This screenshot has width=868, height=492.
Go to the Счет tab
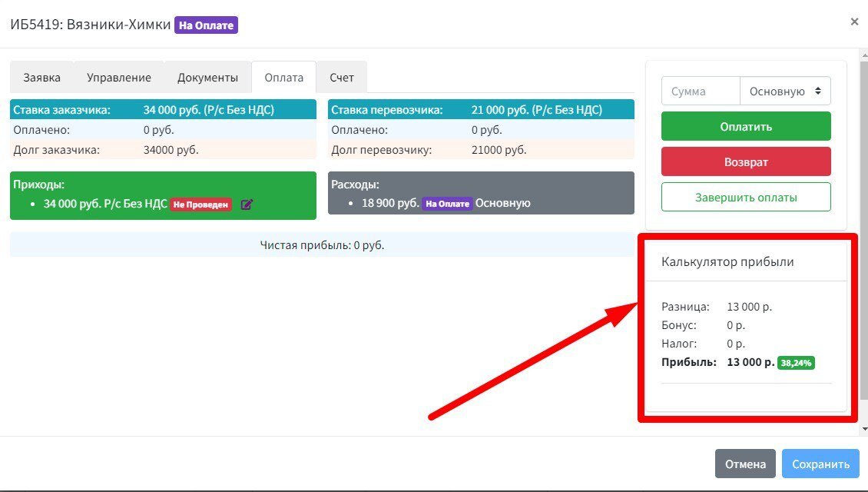tap(342, 78)
